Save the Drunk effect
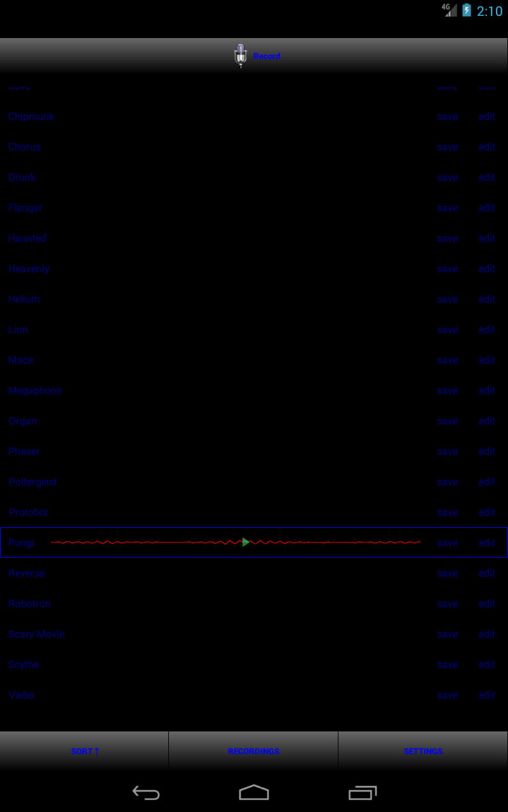The height and width of the screenshot is (812, 508). (x=448, y=178)
